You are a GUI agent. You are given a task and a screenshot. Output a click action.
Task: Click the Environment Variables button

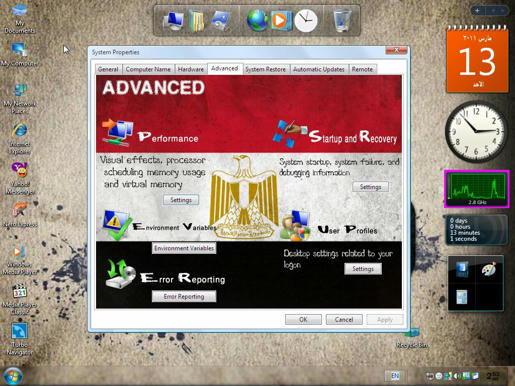coord(184,248)
